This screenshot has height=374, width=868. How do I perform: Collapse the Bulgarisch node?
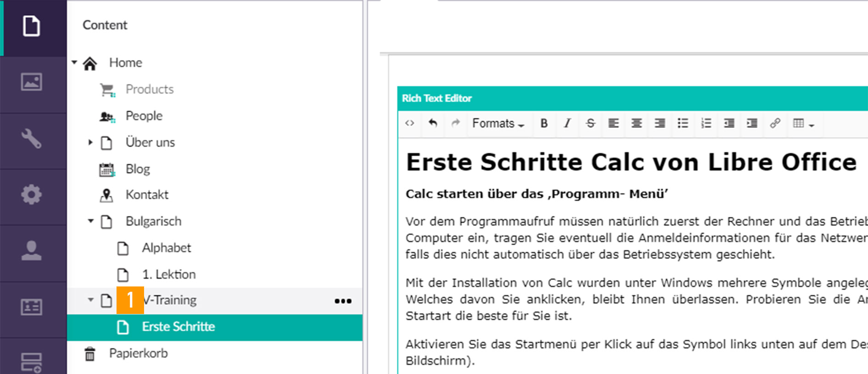coord(90,221)
